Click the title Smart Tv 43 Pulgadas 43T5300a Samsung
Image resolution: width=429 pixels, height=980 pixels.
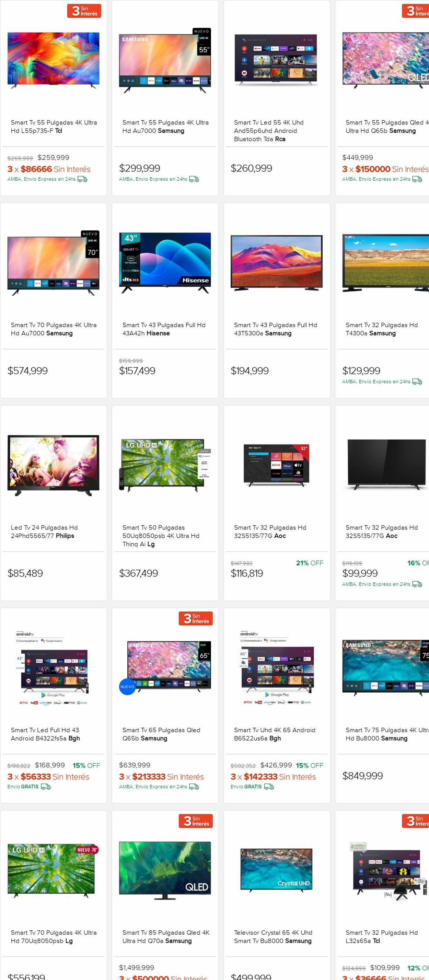[275, 329]
